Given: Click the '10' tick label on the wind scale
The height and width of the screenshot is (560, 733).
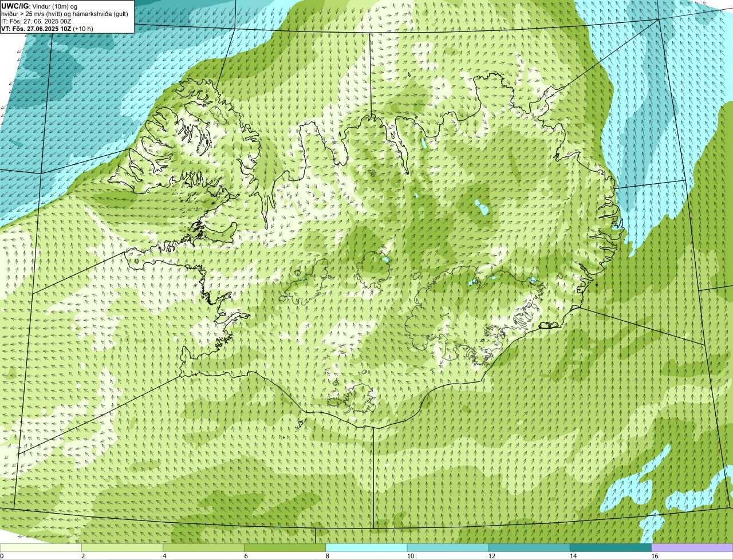Looking at the screenshot, I should (410, 556).
